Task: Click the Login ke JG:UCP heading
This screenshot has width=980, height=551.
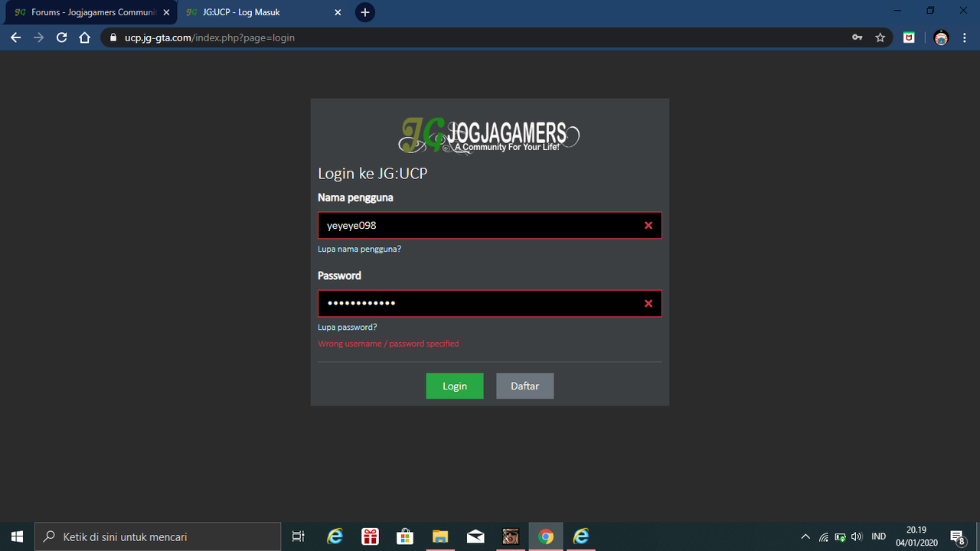Action: [x=373, y=174]
